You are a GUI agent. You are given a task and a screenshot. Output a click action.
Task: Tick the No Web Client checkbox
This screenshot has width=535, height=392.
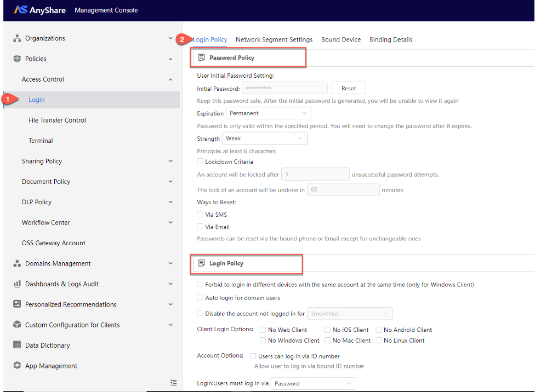(x=263, y=330)
